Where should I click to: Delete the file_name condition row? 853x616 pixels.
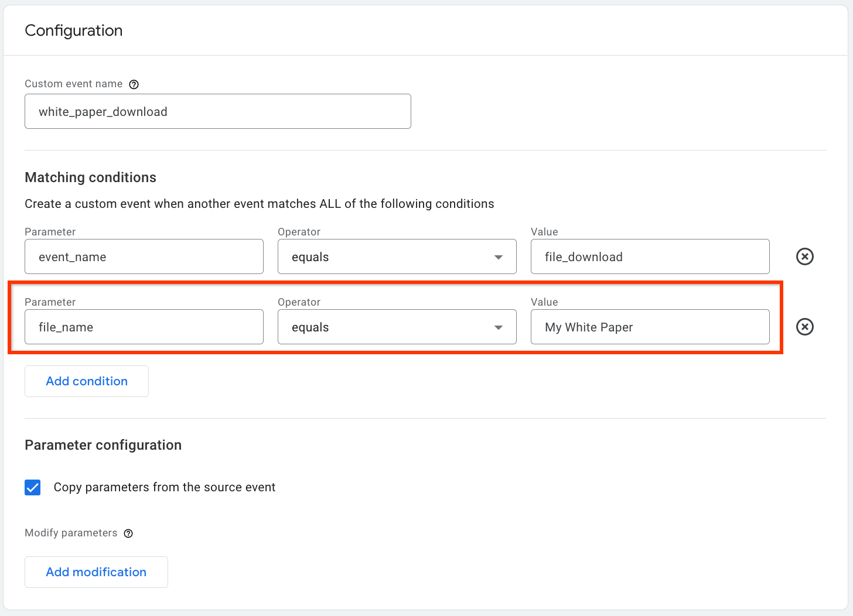click(804, 327)
